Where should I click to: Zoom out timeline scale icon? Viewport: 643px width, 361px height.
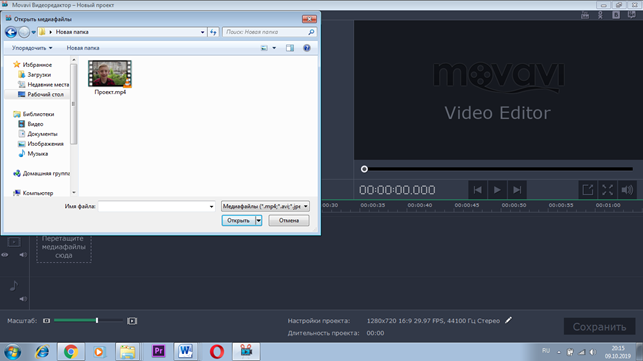pyautogui.click(x=46, y=321)
